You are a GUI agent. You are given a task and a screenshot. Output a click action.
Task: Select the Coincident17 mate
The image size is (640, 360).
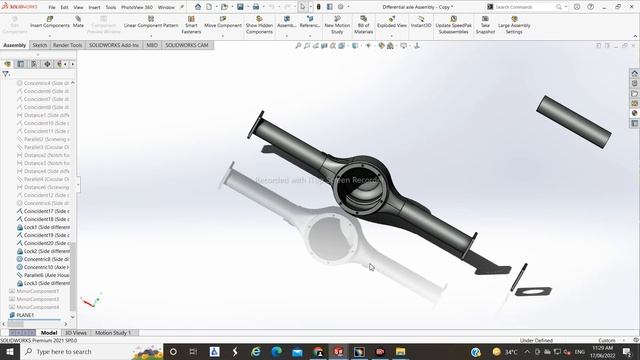click(43, 211)
